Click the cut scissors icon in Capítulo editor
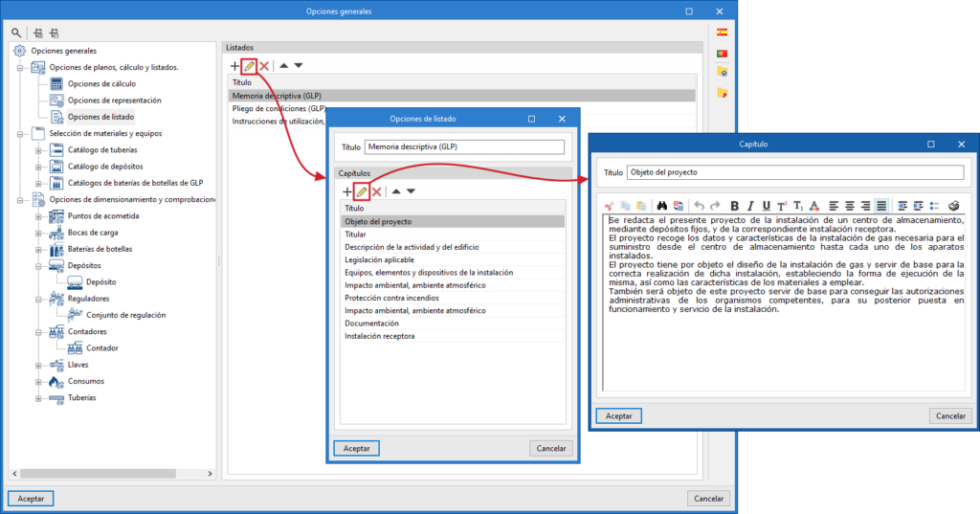980x514 pixels. [x=610, y=206]
